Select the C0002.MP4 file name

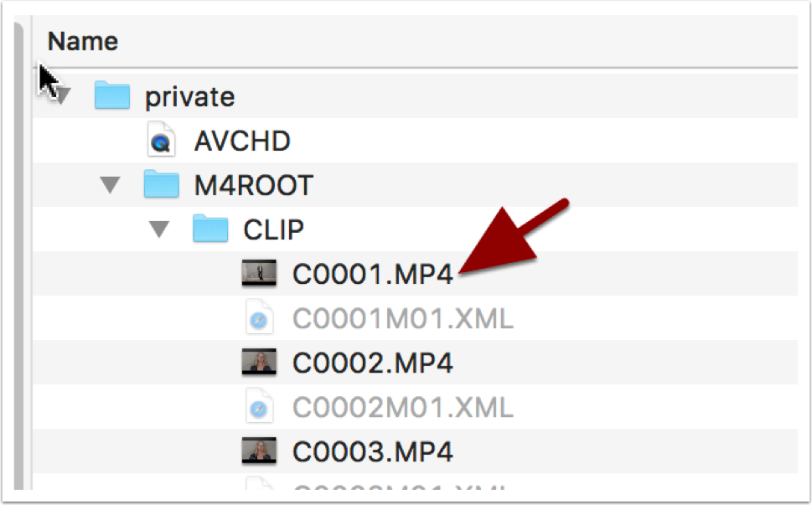(x=373, y=363)
